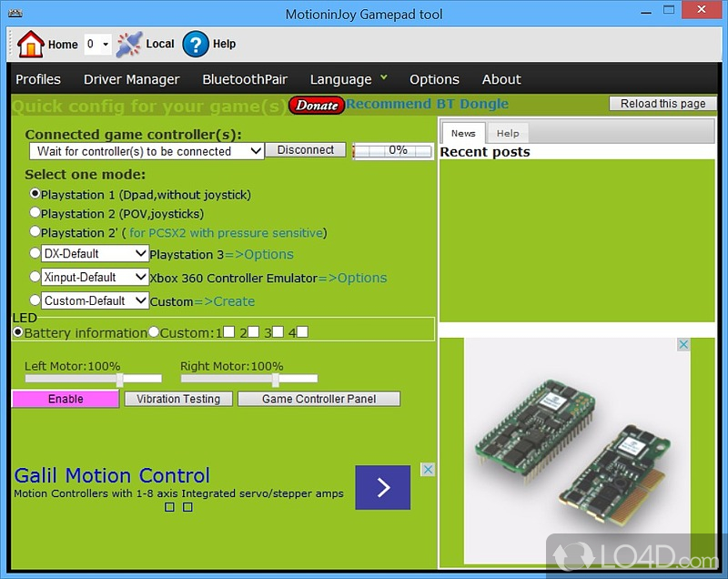Close the MotioninJoy Gamepad tool window
728x579 pixels.
[x=702, y=10]
